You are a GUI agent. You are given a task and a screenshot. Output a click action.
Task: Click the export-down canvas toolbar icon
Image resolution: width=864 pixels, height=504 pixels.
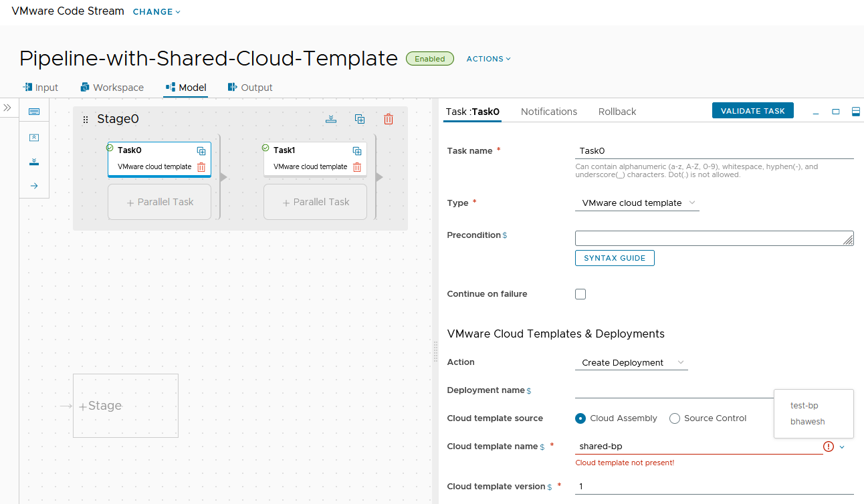(x=34, y=162)
